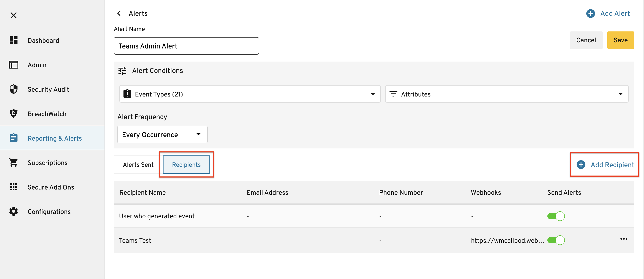The width and height of the screenshot is (644, 279).
Task: Click the Secure Add Ons grid icon
Action: [x=14, y=187]
